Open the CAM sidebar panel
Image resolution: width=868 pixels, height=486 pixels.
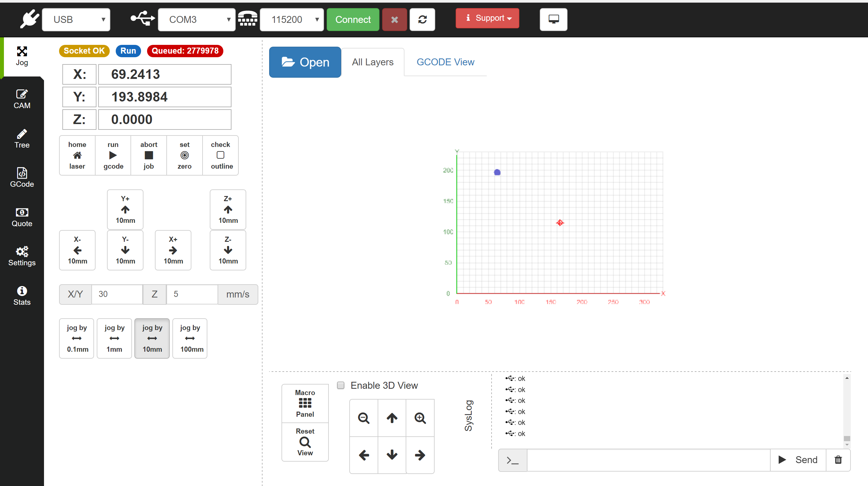click(22, 99)
